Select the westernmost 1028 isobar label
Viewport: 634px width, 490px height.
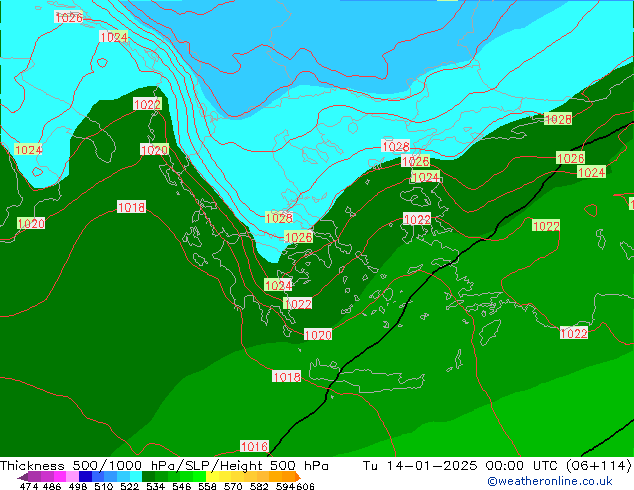pos(279,218)
